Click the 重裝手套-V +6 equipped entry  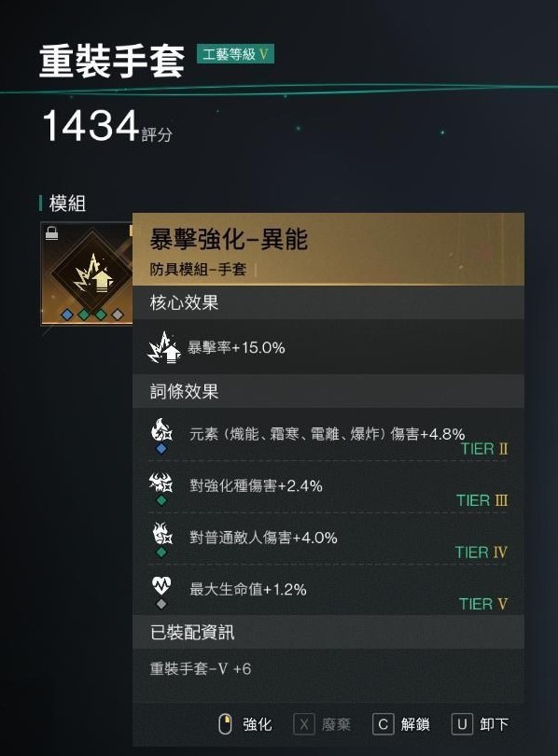[x=201, y=668]
